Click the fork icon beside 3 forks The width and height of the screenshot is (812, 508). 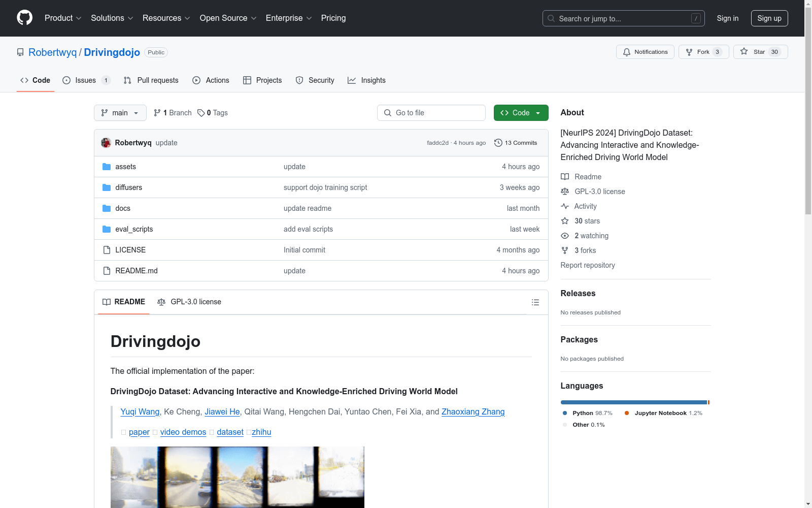[565, 250]
